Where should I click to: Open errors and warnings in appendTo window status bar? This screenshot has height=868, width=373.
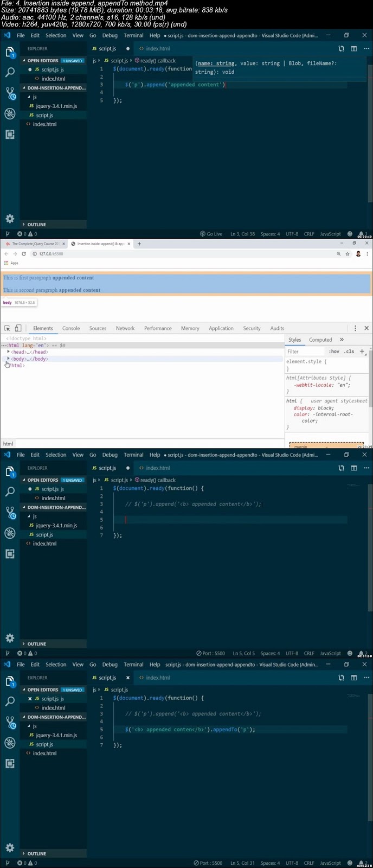(x=27, y=863)
